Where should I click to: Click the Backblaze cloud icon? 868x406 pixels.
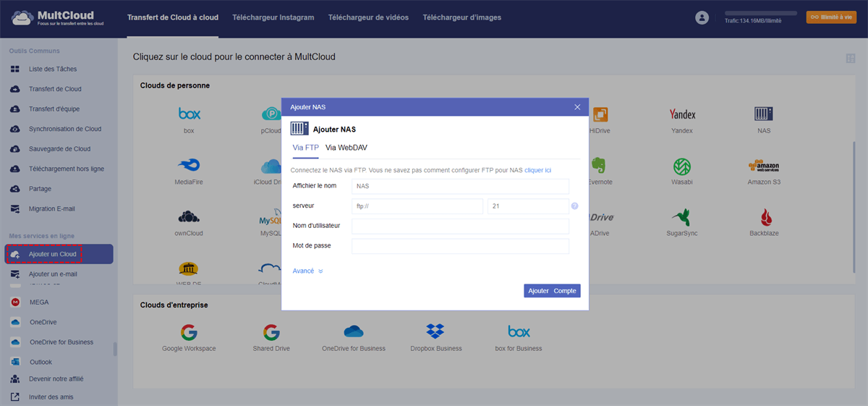[764, 217]
